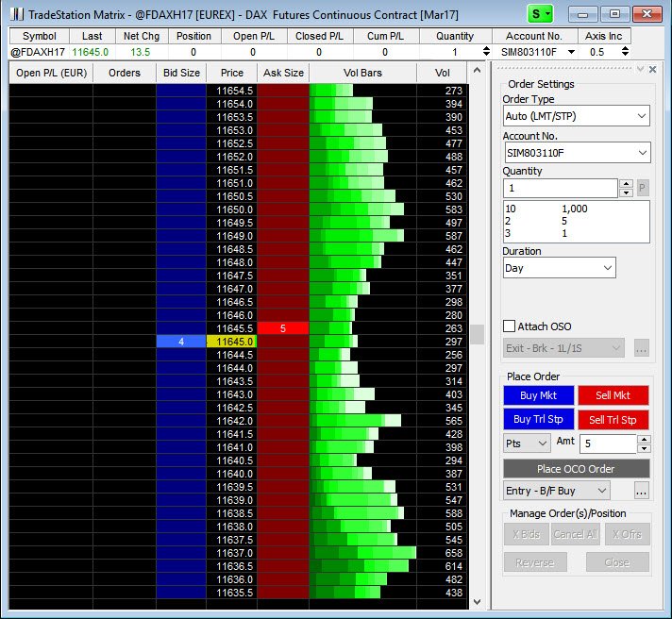Viewport: 672px width, 619px height.
Task: Click the Vol column header
Action: pos(443,73)
